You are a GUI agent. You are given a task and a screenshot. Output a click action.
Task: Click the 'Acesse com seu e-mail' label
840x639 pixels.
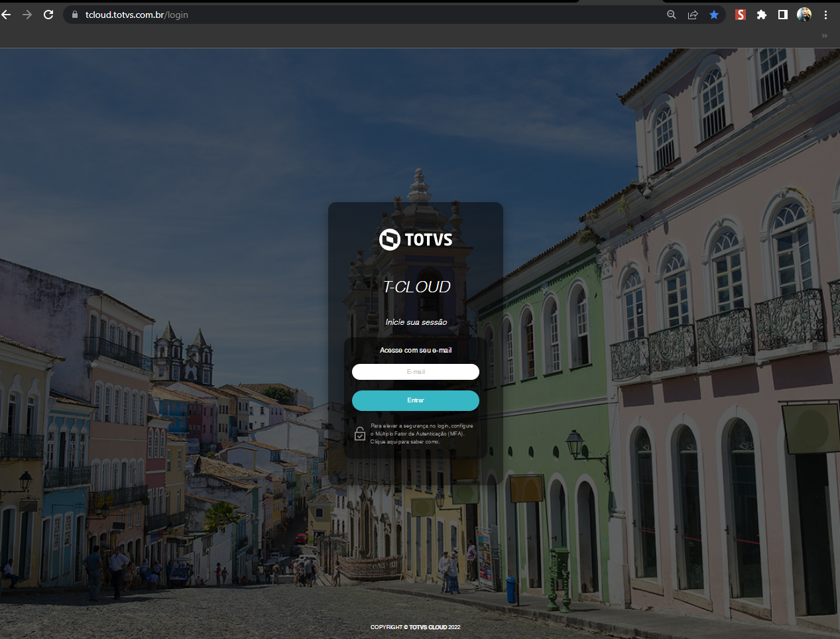416,350
